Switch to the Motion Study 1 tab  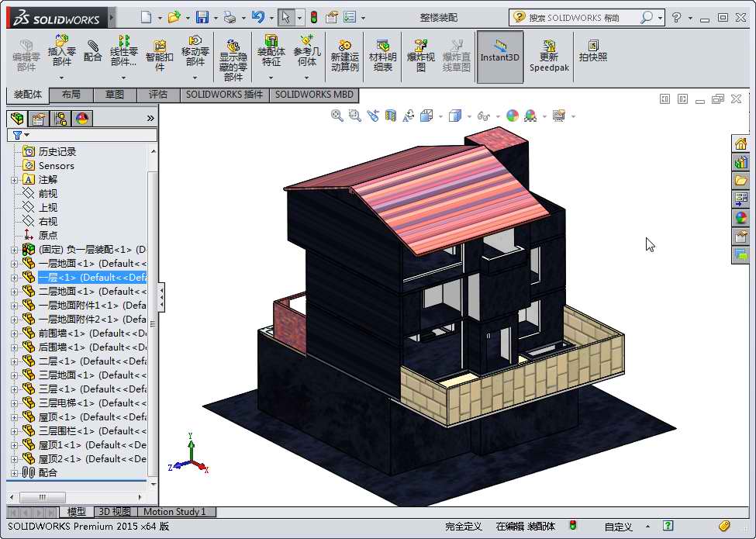[176, 512]
